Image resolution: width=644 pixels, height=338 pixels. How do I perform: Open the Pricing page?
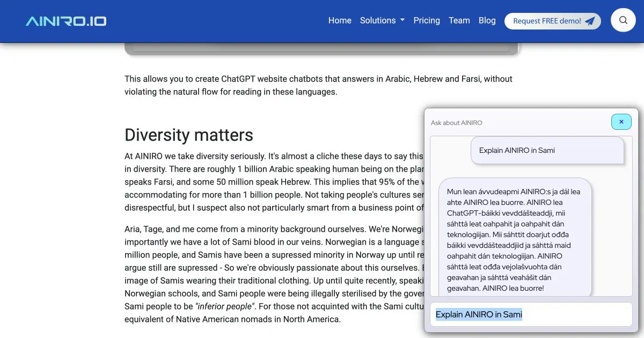[x=427, y=20]
